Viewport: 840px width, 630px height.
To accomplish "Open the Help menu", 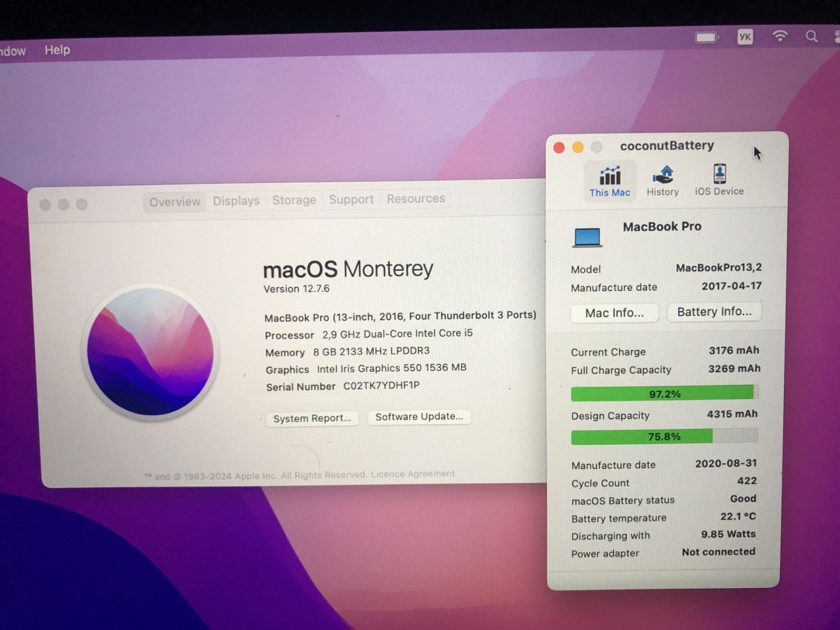I will click(57, 50).
